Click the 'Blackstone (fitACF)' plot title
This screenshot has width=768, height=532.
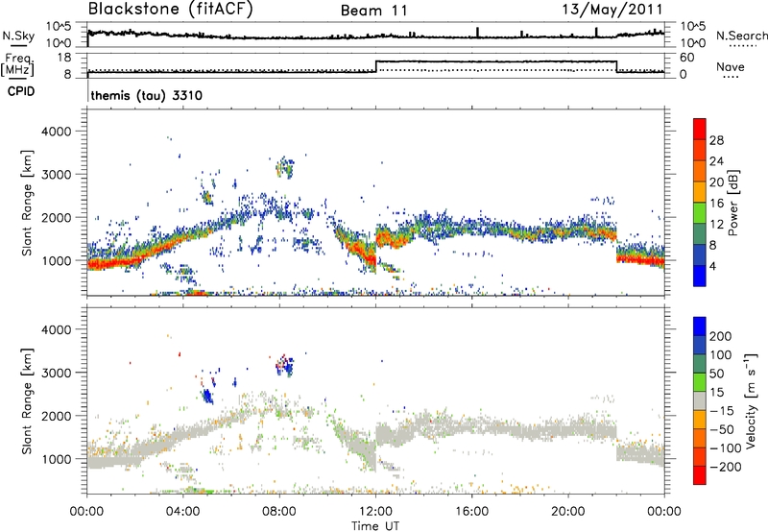tap(170, 10)
